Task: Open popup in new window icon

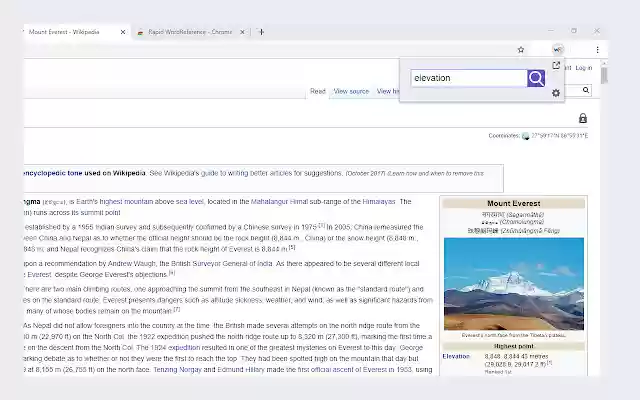Action: [x=556, y=65]
